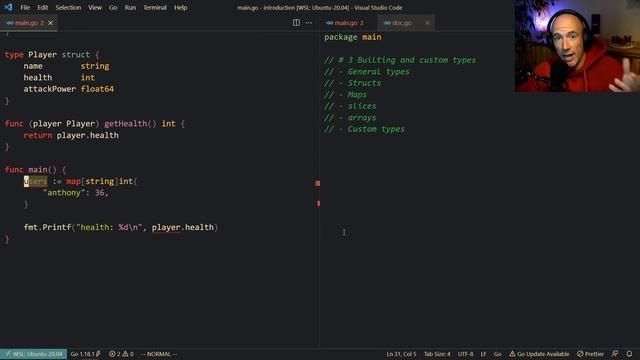Click underlined player identifier in Printf
This screenshot has height=360, width=640.
[166, 227]
